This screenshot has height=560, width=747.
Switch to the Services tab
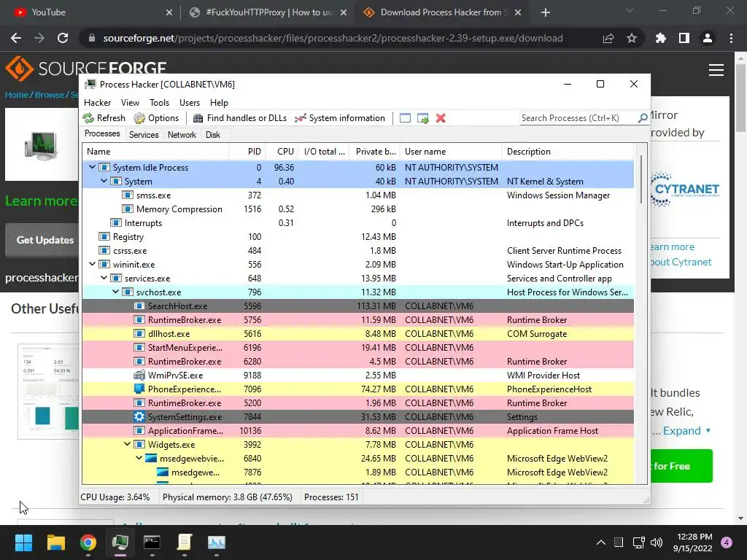click(144, 135)
